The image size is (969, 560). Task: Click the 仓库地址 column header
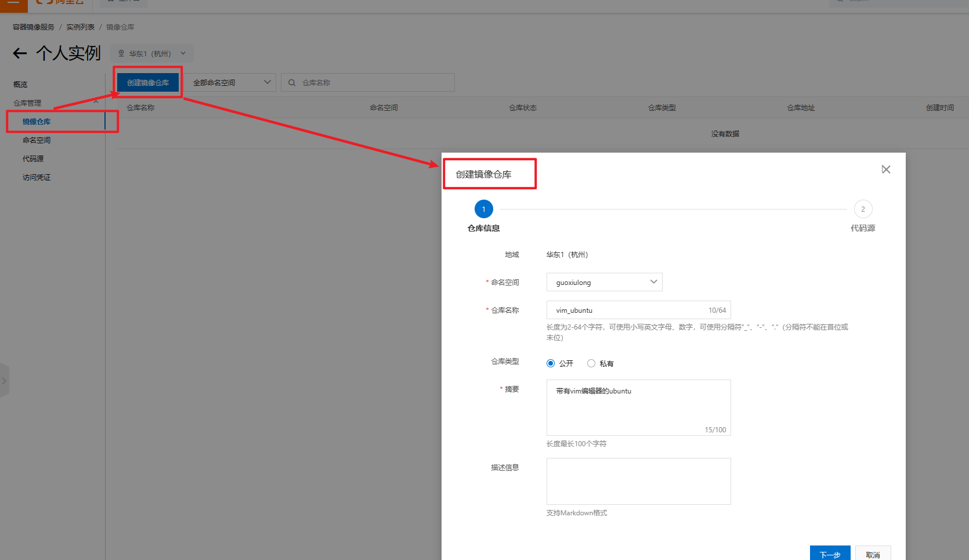[x=801, y=107]
